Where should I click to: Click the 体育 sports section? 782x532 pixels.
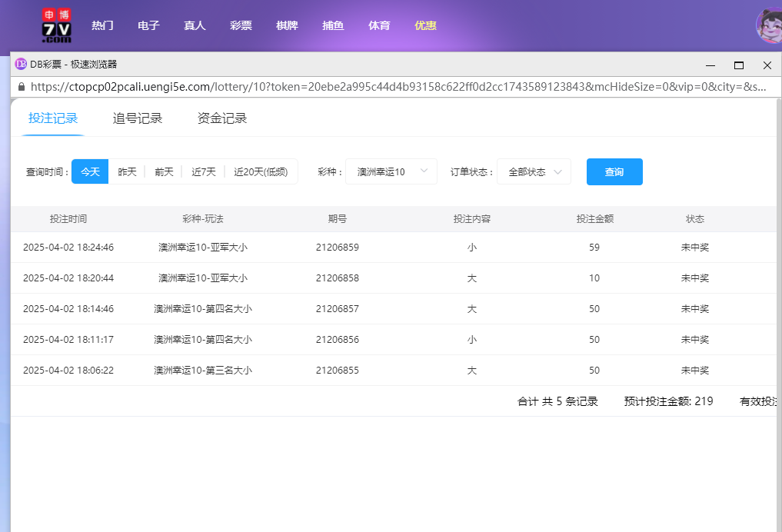click(379, 25)
